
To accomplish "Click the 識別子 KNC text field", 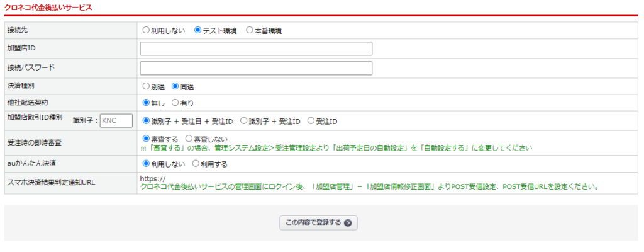I will tap(116, 121).
